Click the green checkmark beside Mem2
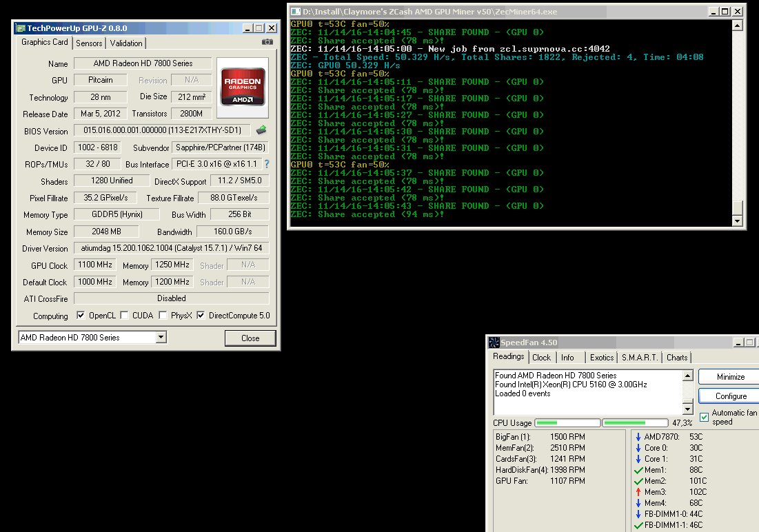The height and width of the screenshot is (532, 759). [638, 481]
